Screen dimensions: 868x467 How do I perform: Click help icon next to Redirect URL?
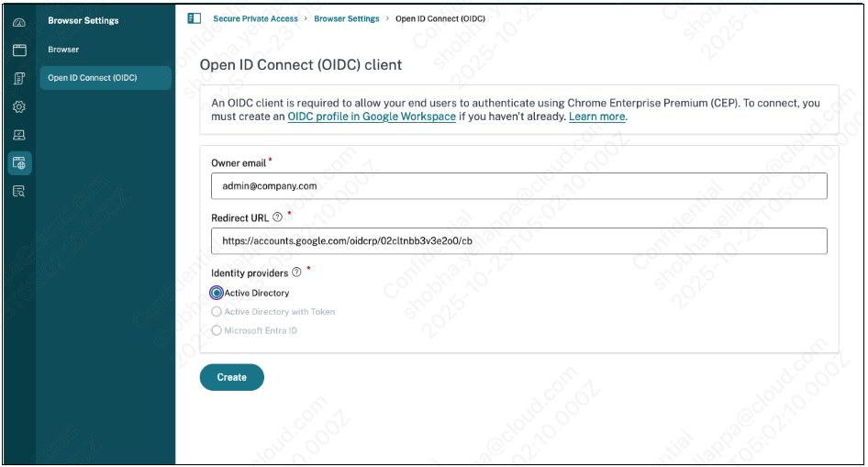pyautogui.click(x=277, y=217)
